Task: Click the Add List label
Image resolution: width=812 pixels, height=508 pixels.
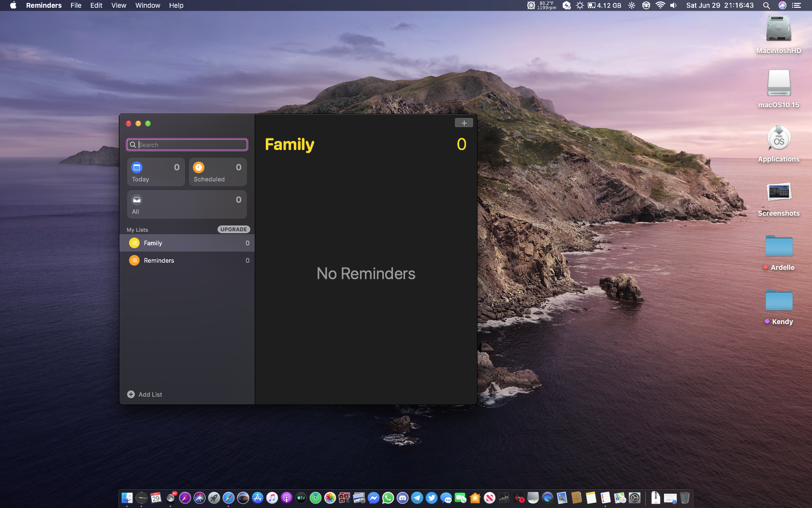Action: 150,395
